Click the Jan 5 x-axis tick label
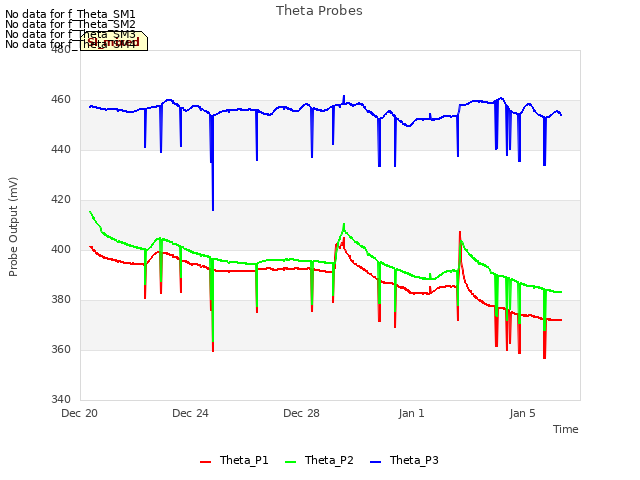640x480 pixels. click(522, 413)
